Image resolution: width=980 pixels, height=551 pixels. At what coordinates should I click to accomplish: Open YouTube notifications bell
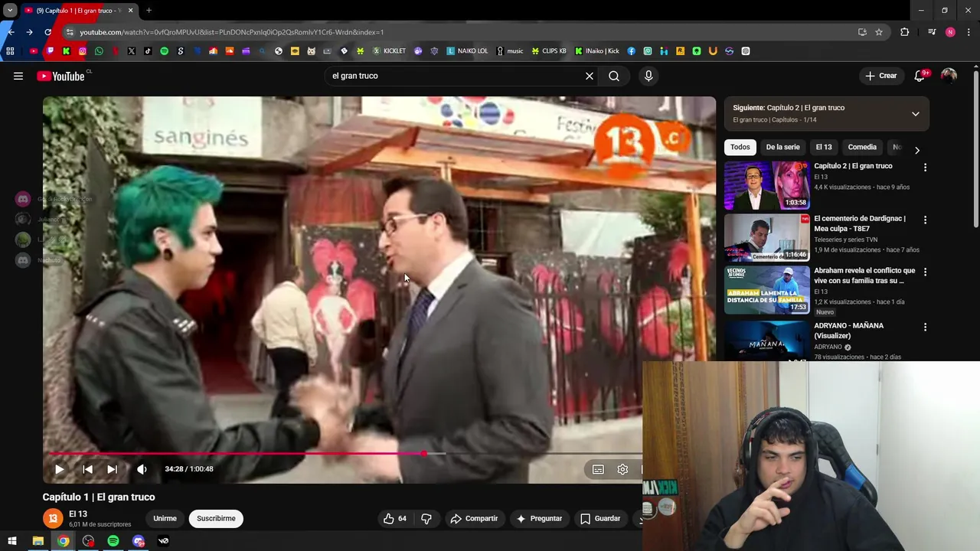(x=920, y=76)
